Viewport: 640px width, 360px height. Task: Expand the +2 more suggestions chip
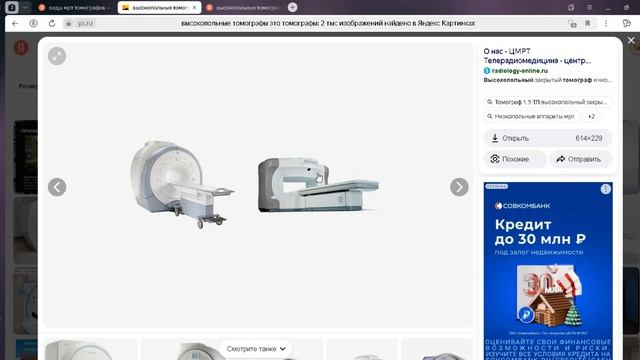tap(591, 116)
